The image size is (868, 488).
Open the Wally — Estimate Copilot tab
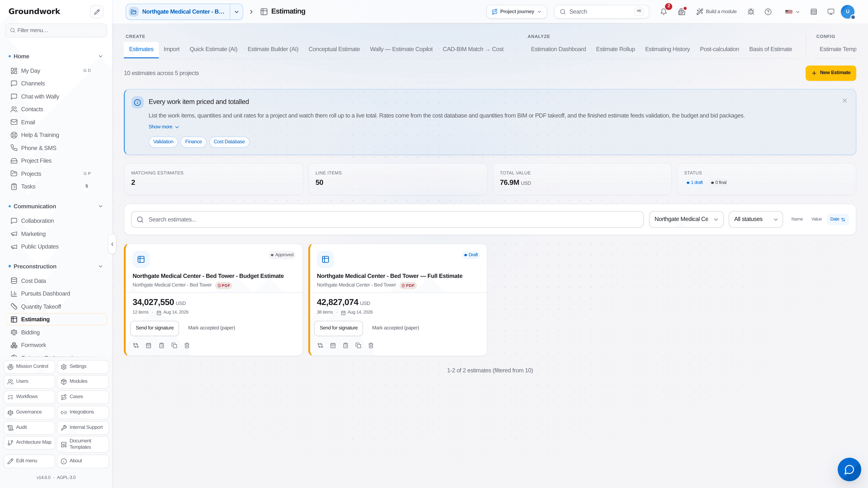pyautogui.click(x=401, y=49)
